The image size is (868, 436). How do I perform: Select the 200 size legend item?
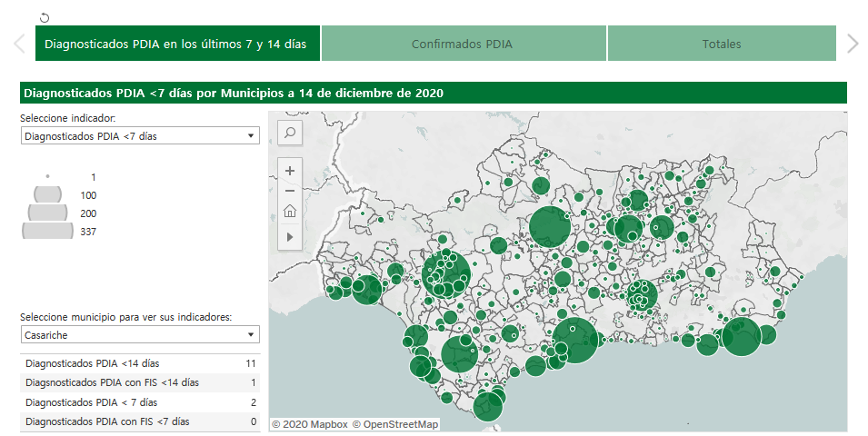[x=47, y=213]
